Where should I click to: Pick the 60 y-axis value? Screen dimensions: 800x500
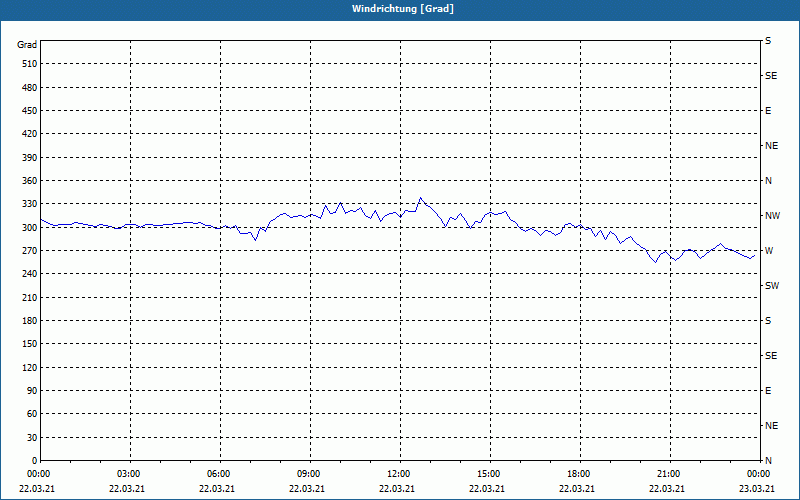(x=32, y=414)
